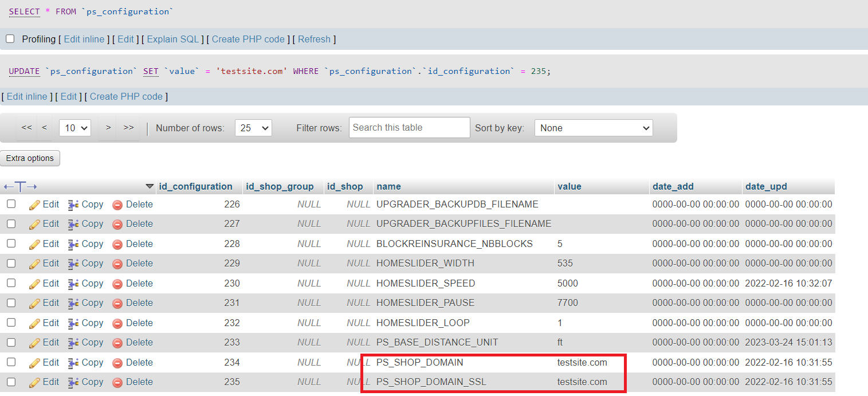The height and width of the screenshot is (396, 868).
Task: Sort by date_add column header
Action: click(673, 186)
